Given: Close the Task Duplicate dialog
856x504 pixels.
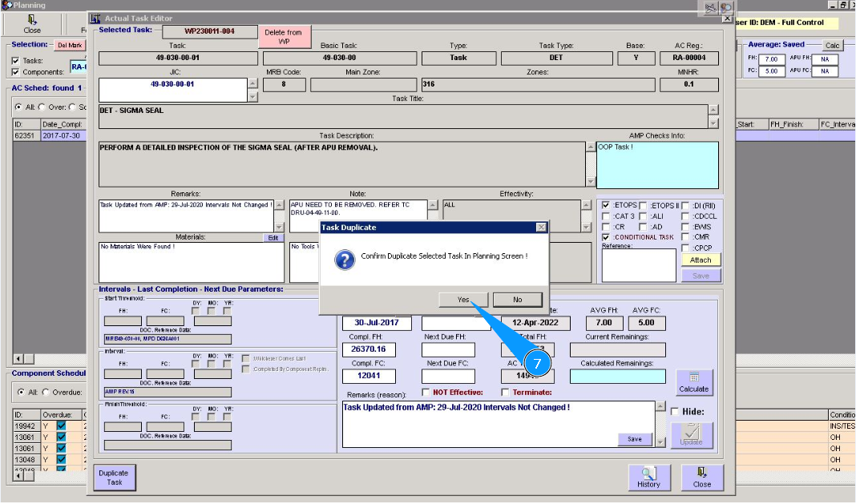Looking at the screenshot, I should coord(541,227).
